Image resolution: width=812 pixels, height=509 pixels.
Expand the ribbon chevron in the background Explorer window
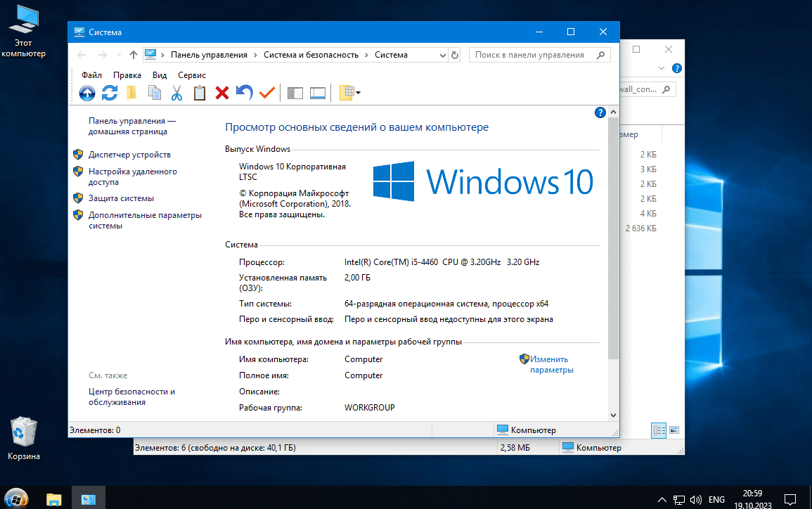click(x=662, y=68)
